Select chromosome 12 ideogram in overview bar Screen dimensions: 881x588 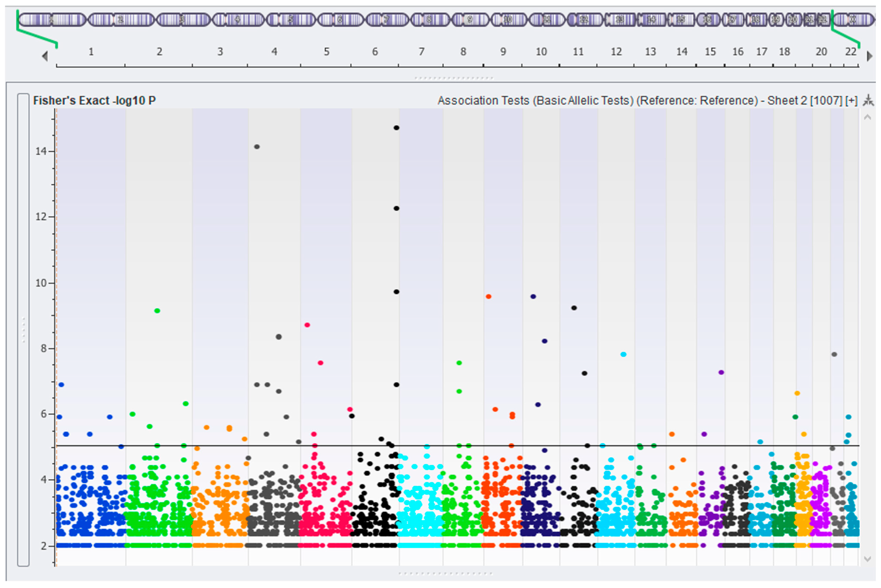(x=584, y=19)
